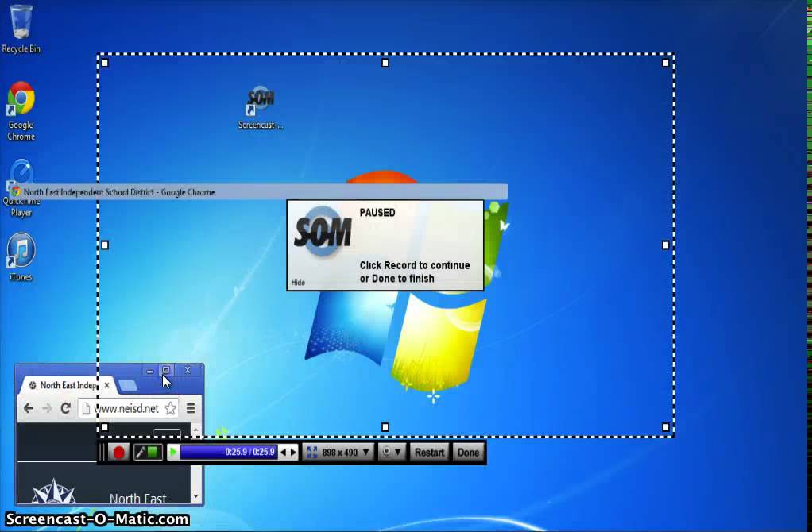Click the bottom-right recording frame handle
812x532 pixels.
pyautogui.click(x=666, y=427)
